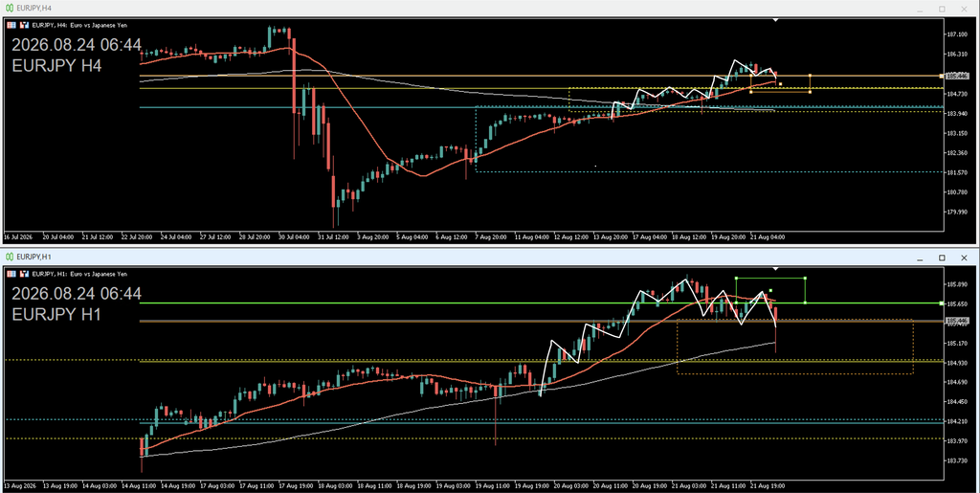
Task: Click the white chart-shift triangle in H4 chart
Action: coord(775,20)
